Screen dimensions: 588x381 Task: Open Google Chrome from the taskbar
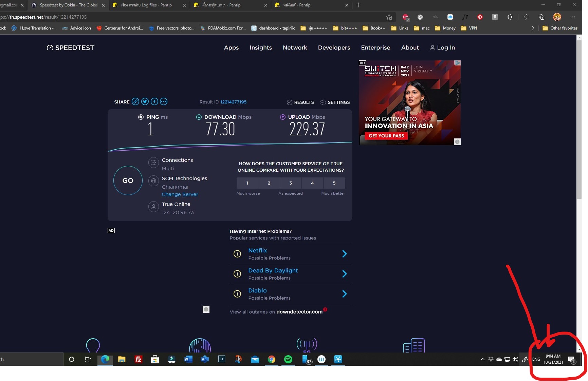[271, 359]
